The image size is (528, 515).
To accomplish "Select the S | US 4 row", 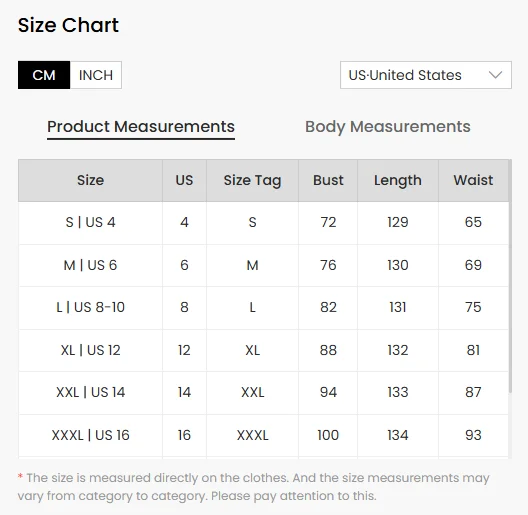I will (x=263, y=223).
